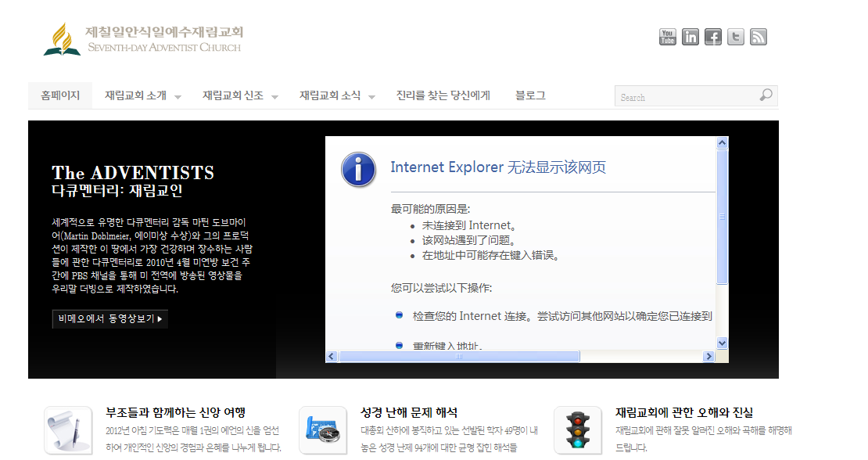This screenshot has height=460, width=868.
Task: Click the scroll and pen icon
Action: (68, 430)
